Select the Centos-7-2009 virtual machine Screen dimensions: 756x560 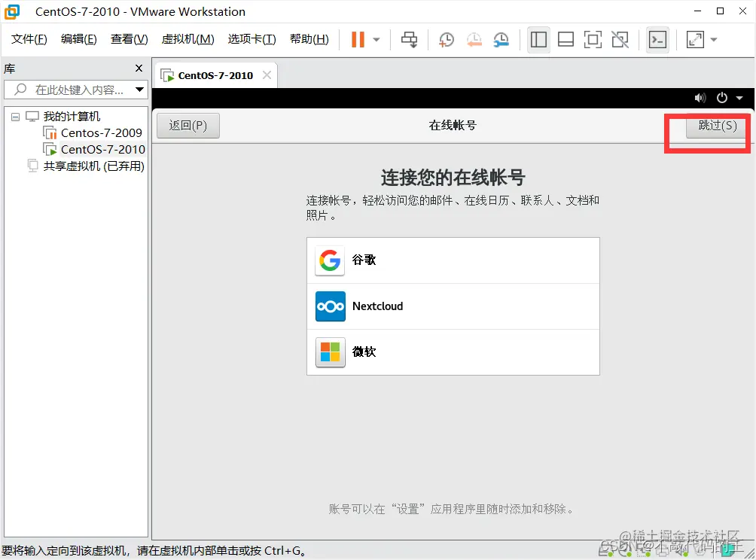(101, 132)
